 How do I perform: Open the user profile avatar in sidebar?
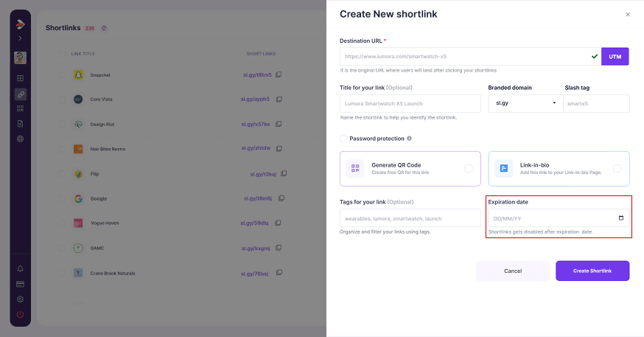coord(20,58)
